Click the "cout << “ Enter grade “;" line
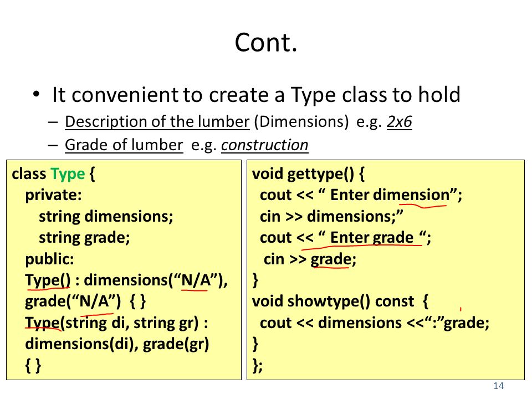The width and height of the screenshot is (532, 399). tap(345, 238)
